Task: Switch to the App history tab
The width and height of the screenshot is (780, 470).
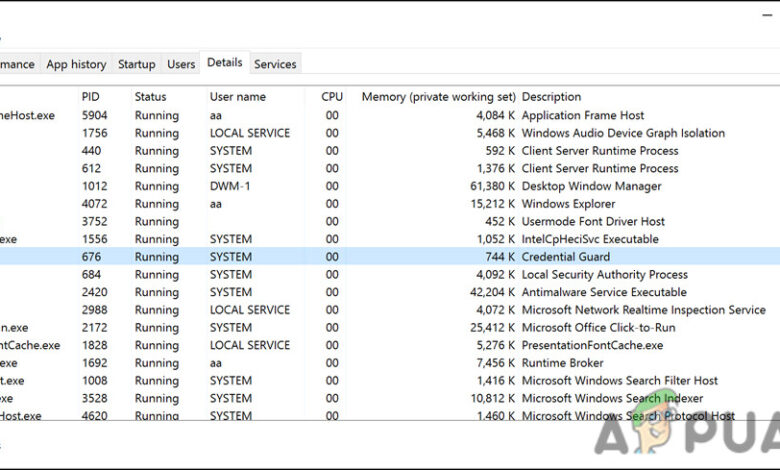Action: click(76, 64)
